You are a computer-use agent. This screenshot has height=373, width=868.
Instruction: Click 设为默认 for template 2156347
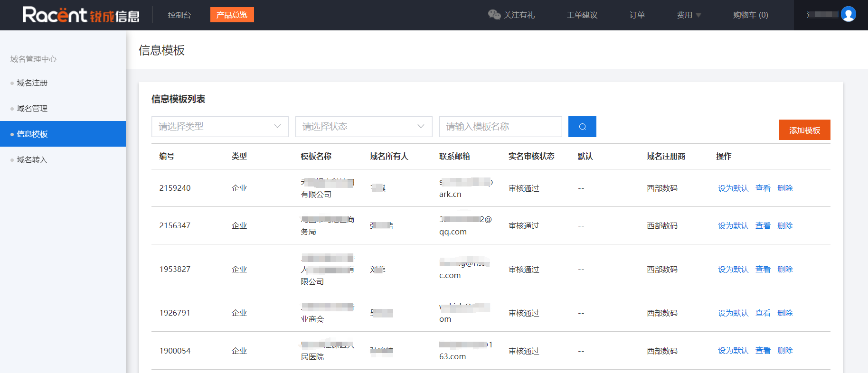point(733,225)
